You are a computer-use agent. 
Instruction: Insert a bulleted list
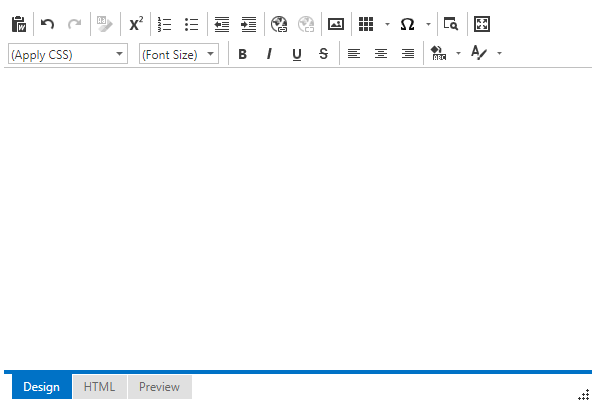coord(191,24)
